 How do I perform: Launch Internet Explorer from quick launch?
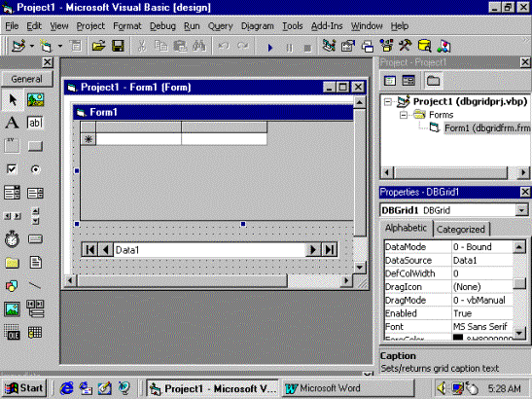click(x=66, y=388)
